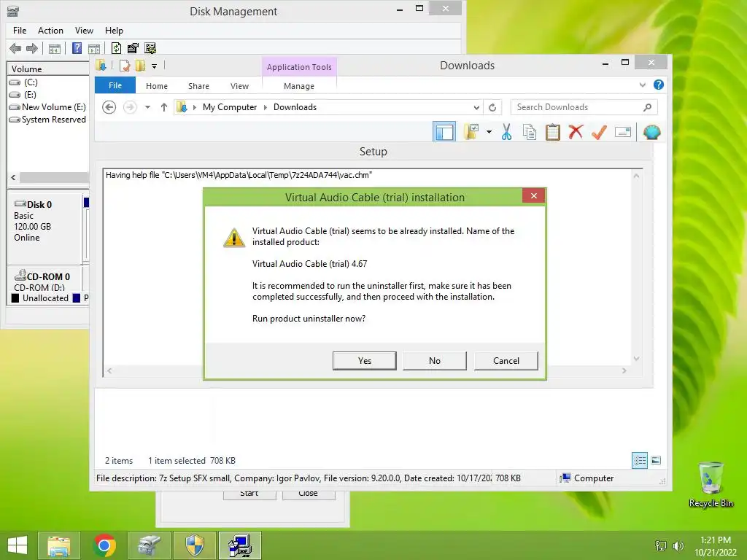Click No in installation dialog
Viewport: 747px width, 560px height.
[x=435, y=360]
